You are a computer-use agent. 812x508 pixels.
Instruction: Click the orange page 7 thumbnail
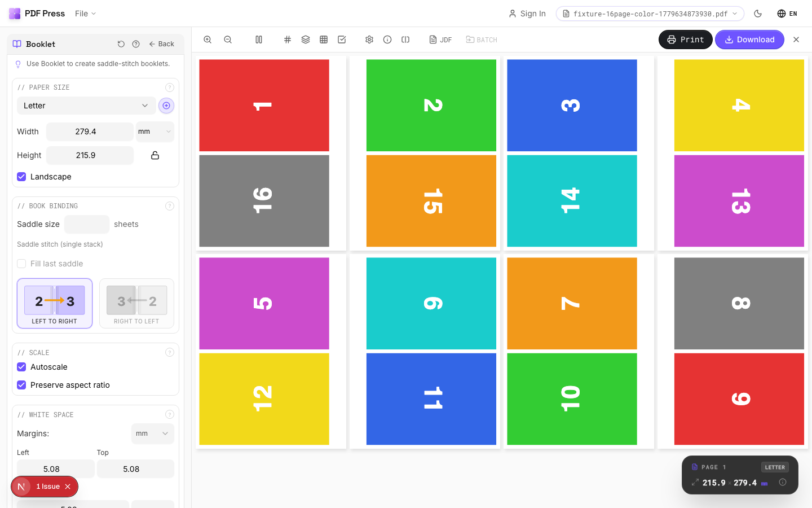(x=572, y=304)
